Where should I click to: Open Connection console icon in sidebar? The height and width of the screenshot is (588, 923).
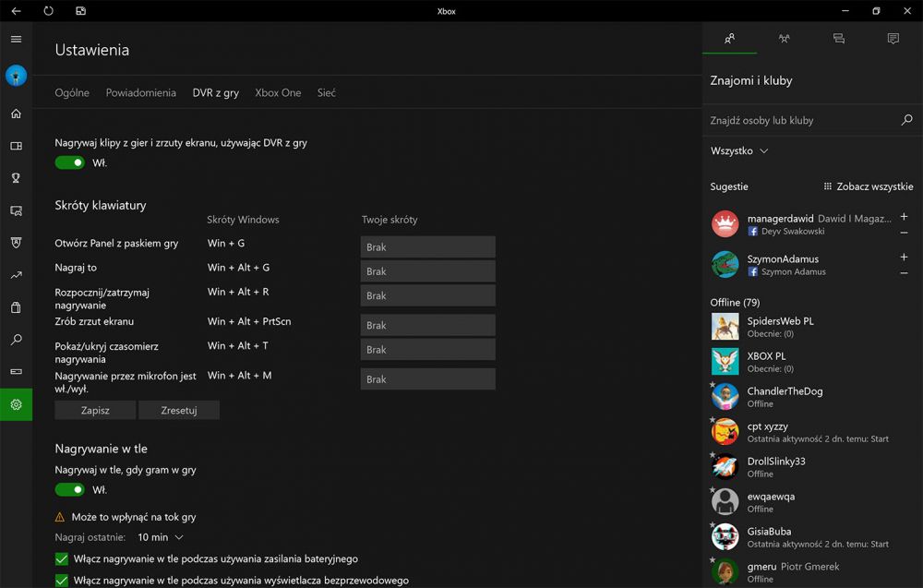coord(16,371)
